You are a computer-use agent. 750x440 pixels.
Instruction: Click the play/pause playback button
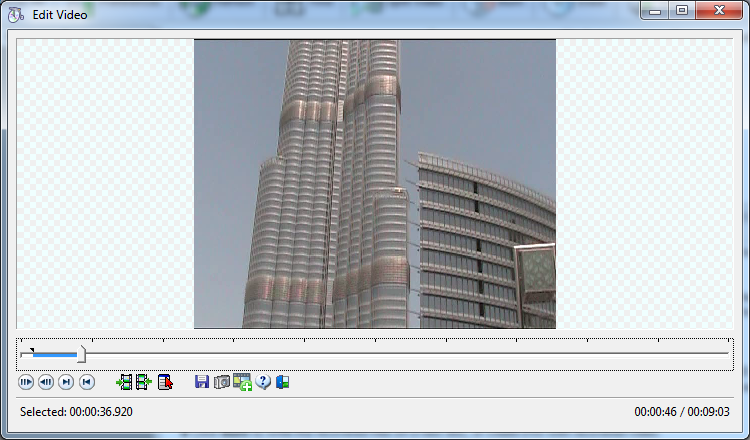27,382
